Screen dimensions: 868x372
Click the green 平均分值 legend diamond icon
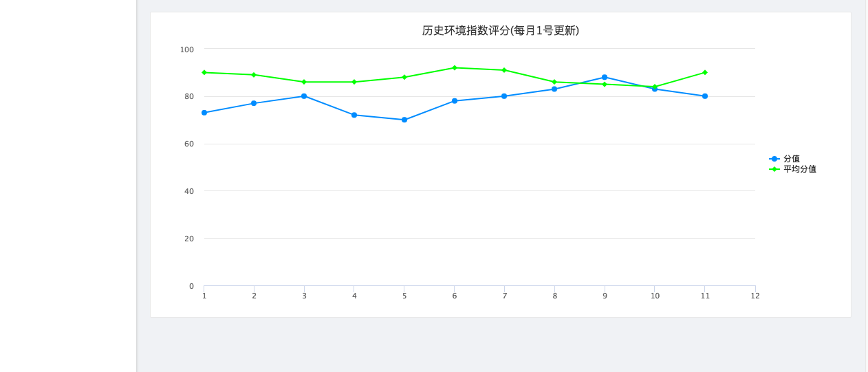pos(774,169)
